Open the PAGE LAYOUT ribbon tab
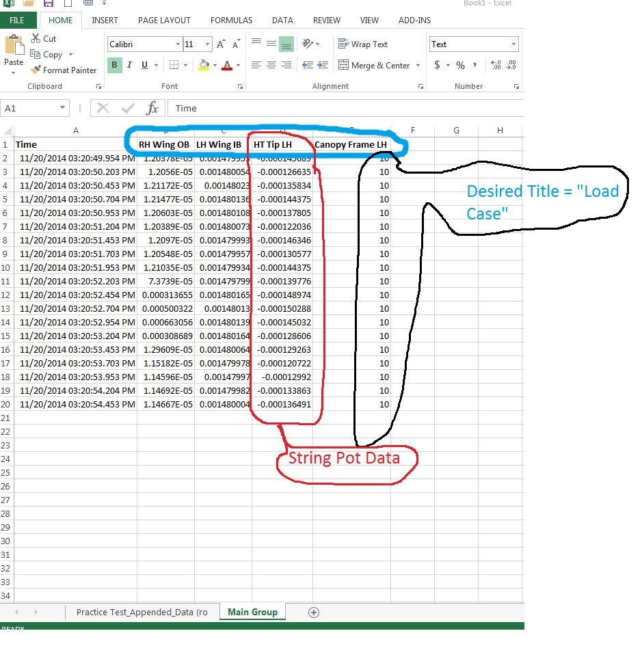The height and width of the screenshot is (672, 642). click(164, 21)
